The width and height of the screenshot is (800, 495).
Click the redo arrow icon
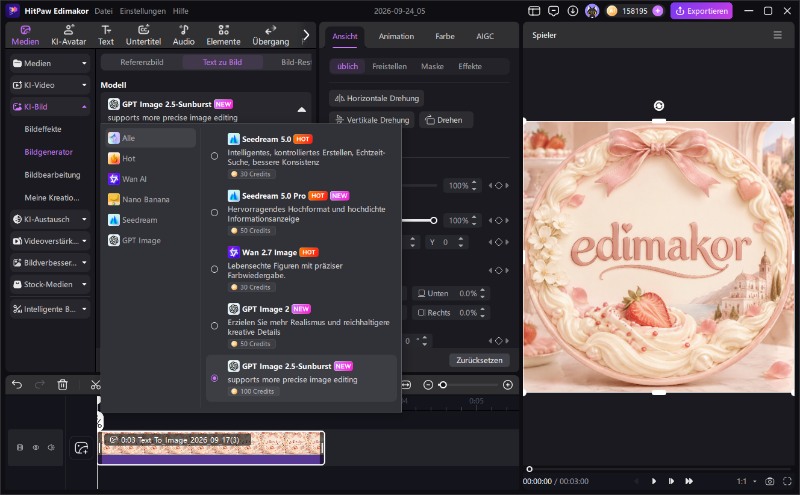pyautogui.click(x=40, y=385)
